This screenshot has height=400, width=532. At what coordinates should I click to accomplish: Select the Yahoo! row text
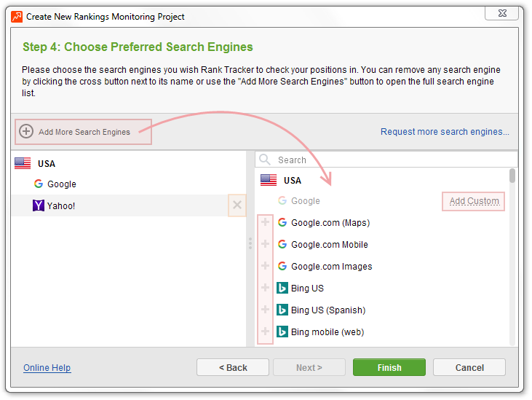61,205
